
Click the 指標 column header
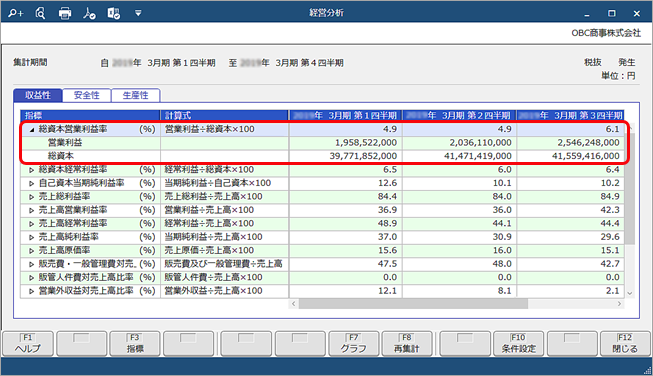pyautogui.click(x=90, y=115)
